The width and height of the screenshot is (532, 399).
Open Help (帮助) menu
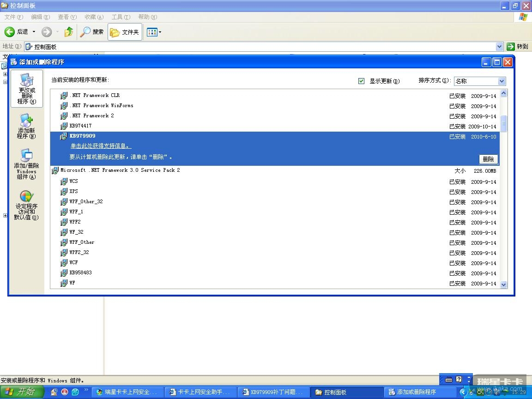(x=148, y=17)
